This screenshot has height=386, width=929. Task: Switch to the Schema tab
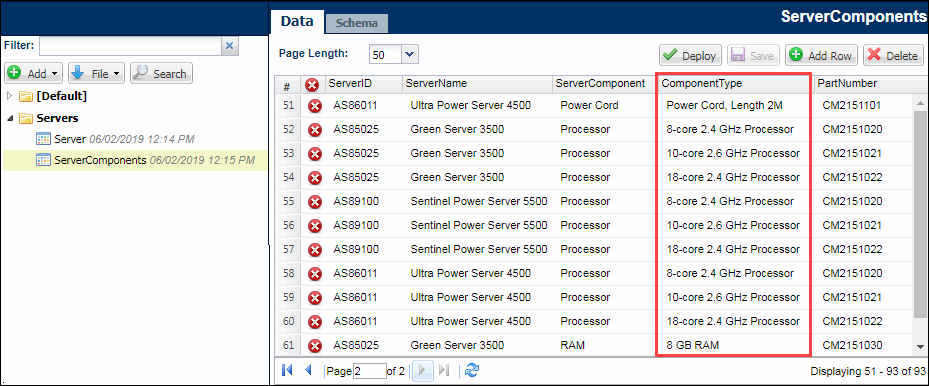point(357,24)
